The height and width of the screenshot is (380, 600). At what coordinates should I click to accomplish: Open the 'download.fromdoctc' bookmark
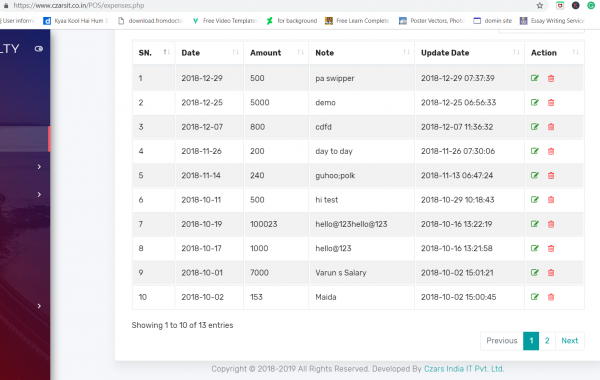click(x=150, y=21)
